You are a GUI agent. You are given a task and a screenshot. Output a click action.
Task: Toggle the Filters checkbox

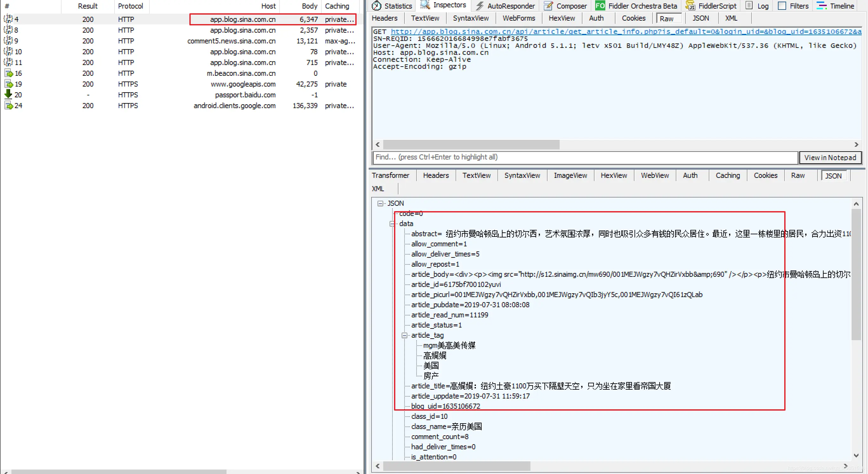click(x=782, y=6)
